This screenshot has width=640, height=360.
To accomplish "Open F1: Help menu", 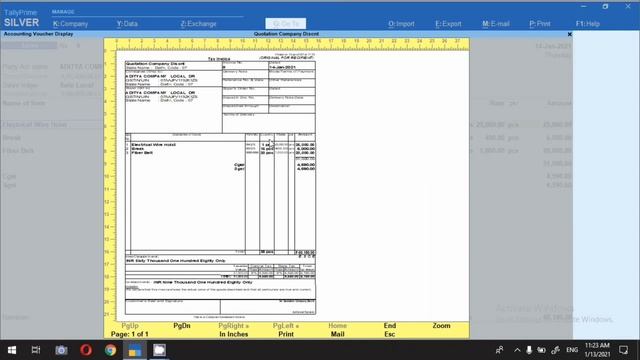I will [587, 24].
